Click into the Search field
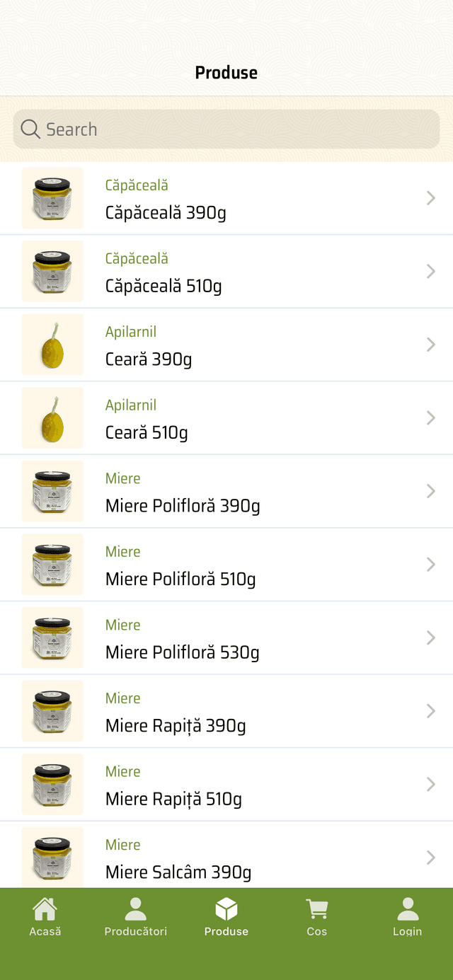453x980 pixels. click(234, 129)
